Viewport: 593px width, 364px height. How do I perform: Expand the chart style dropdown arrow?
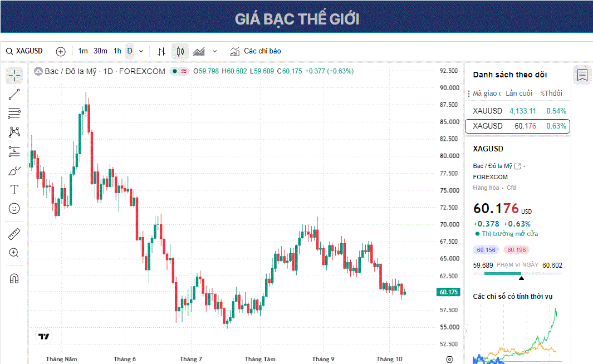214,51
